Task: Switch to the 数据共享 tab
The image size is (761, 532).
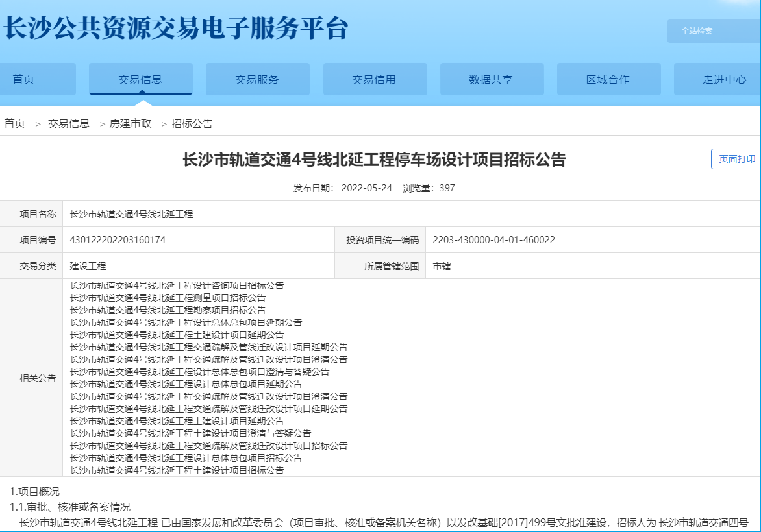Action: click(x=491, y=80)
